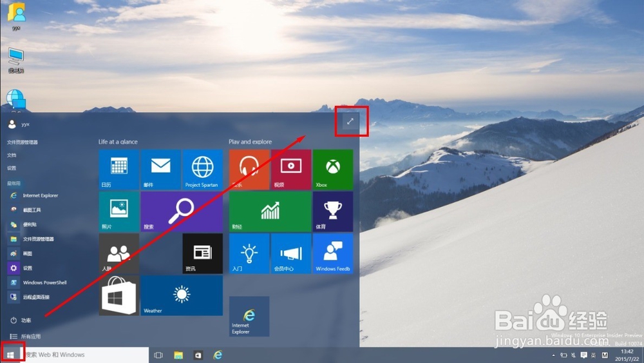Image resolution: width=644 pixels, height=363 pixels.
Task: Click the expand Start menu arrows button
Action: (350, 121)
